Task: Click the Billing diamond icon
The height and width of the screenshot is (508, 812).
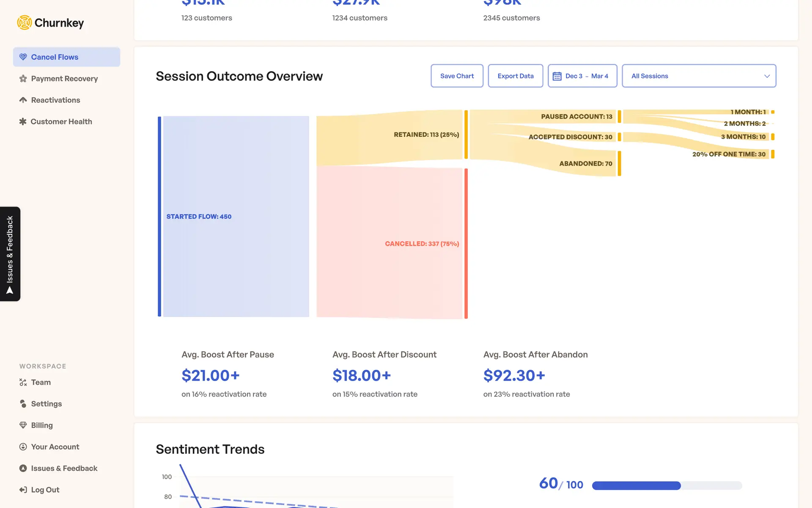Action: coord(23,425)
